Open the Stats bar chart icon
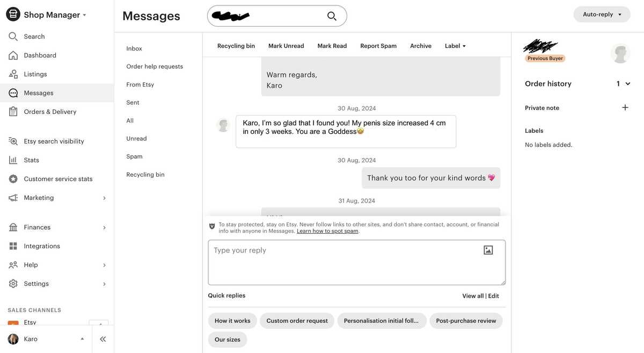 (13, 160)
